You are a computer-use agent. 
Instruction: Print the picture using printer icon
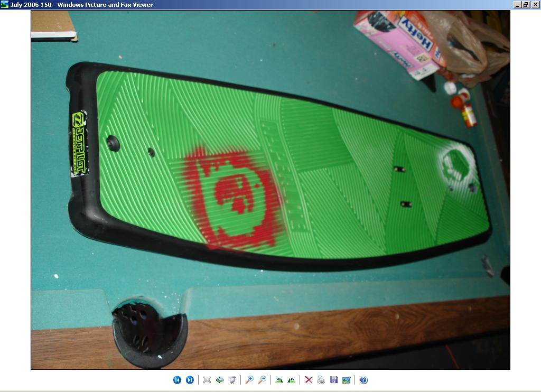[x=321, y=380]
